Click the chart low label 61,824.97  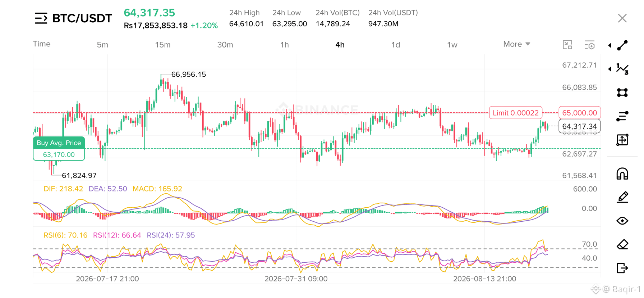click(79, 176)
